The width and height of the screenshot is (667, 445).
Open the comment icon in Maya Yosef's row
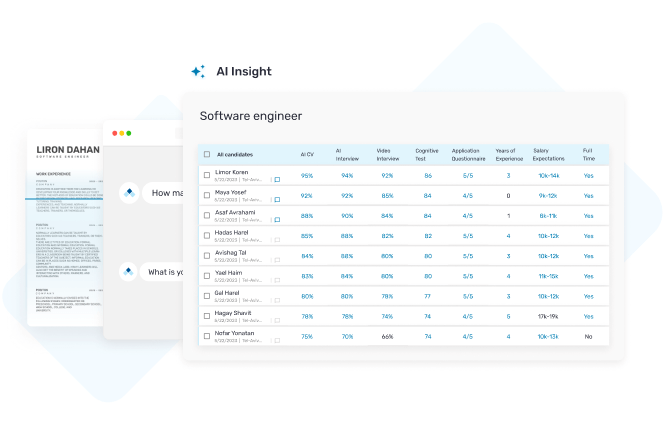click(x=277, y=200)
